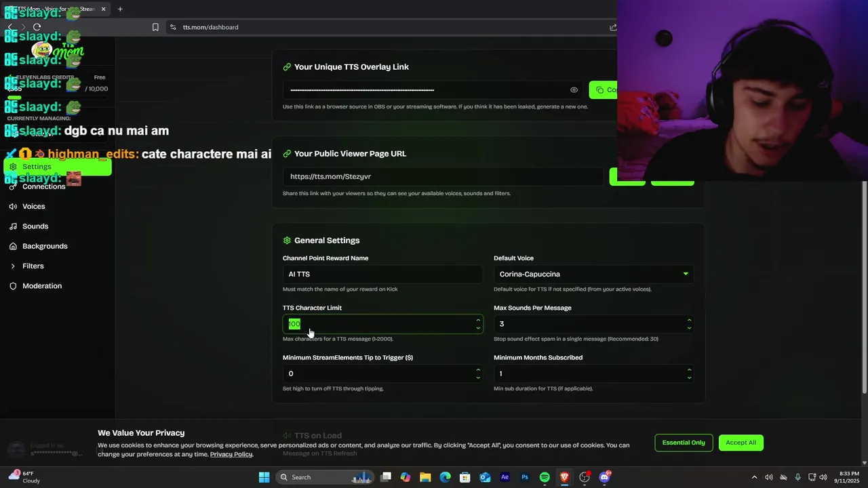Viewport: 868px width, 488px height.
Task: Open the Default Voice dropdown
Action: click(593, 274)
